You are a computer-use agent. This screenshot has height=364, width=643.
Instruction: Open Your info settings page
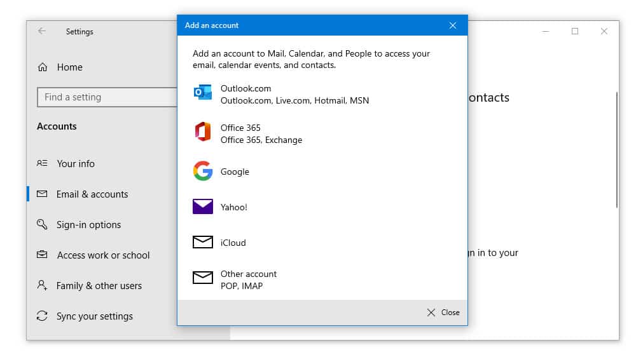[x=76, y=163]
